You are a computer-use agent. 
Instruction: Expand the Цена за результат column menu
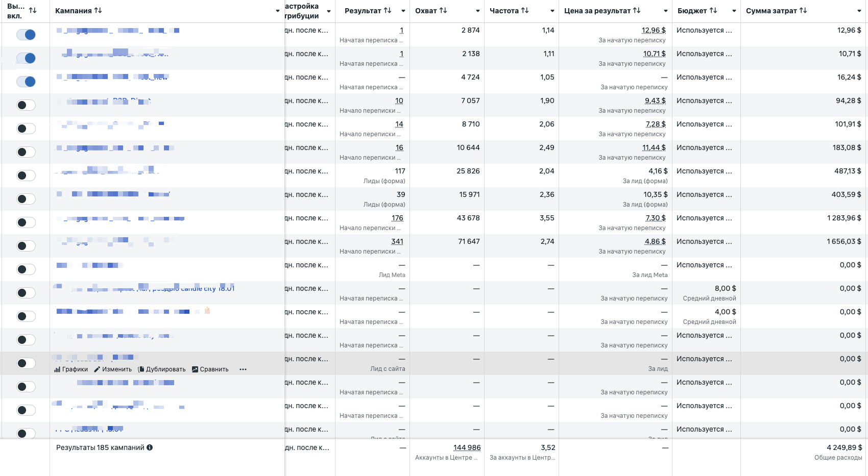(665, 11)
